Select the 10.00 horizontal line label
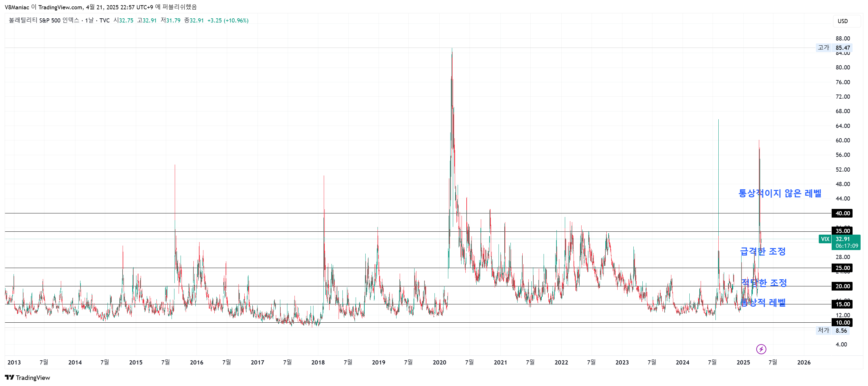 pos(842,323)
